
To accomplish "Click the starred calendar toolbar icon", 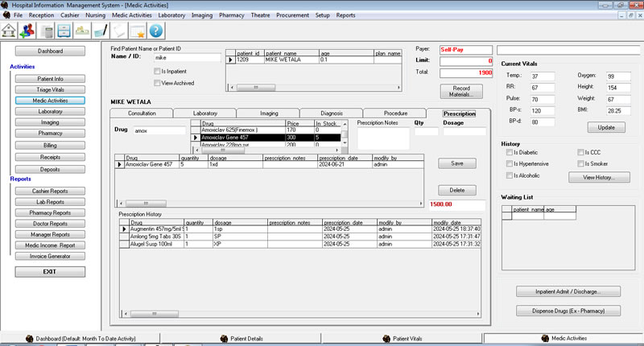I will 138,31.
